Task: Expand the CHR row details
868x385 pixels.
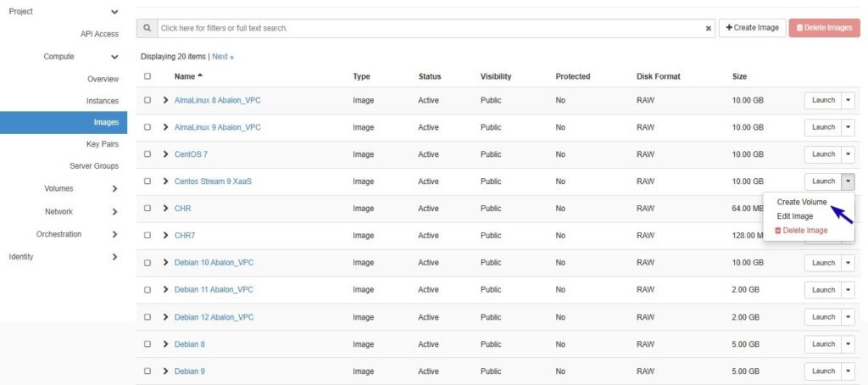Action: [165, 209]
